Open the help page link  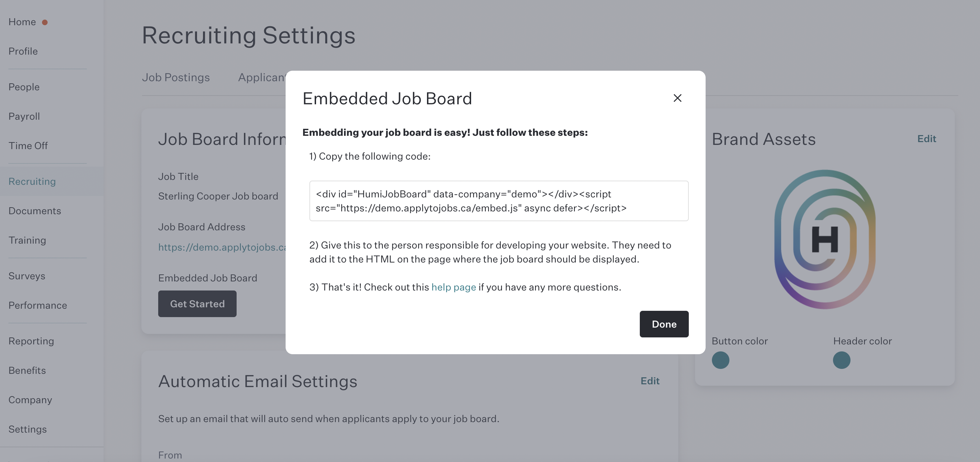coord(454,287)
